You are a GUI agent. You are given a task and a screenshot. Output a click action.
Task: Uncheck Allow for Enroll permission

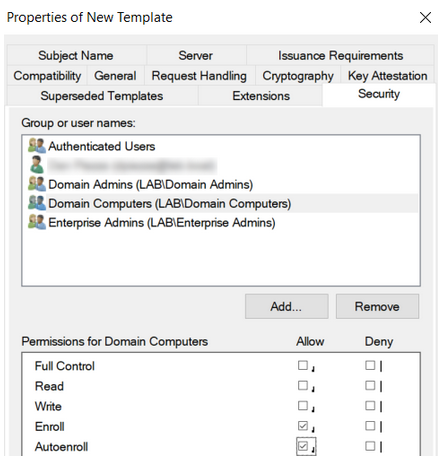[303, 426]
